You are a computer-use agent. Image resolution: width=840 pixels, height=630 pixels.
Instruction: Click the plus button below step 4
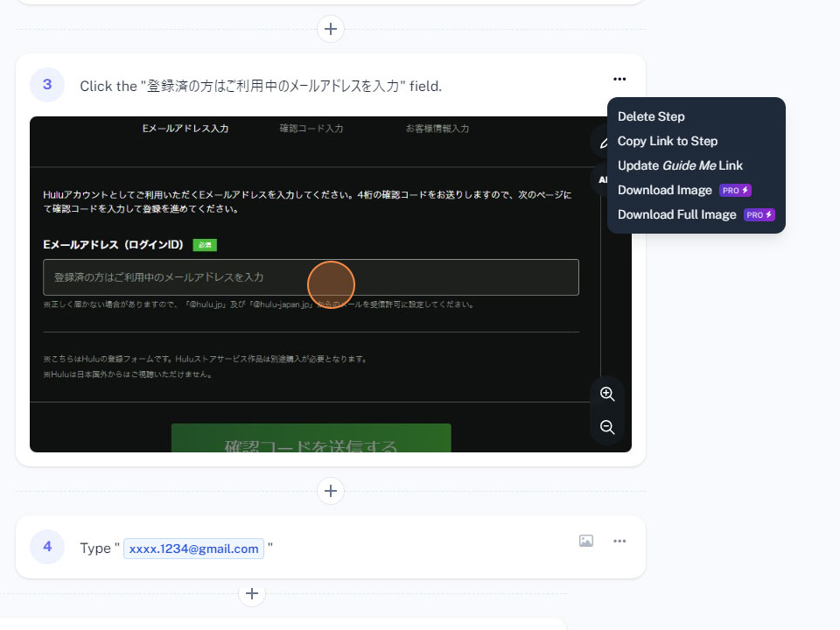coord(252,594)
